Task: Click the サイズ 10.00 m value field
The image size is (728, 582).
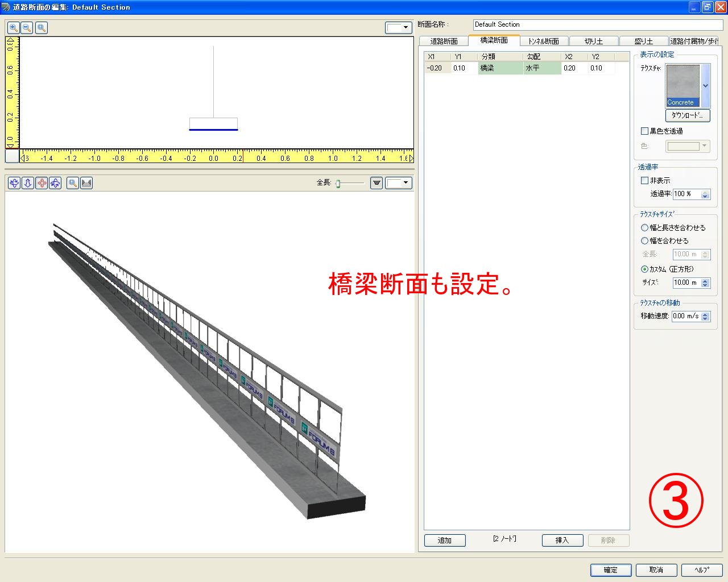Action: coord(687,282)
